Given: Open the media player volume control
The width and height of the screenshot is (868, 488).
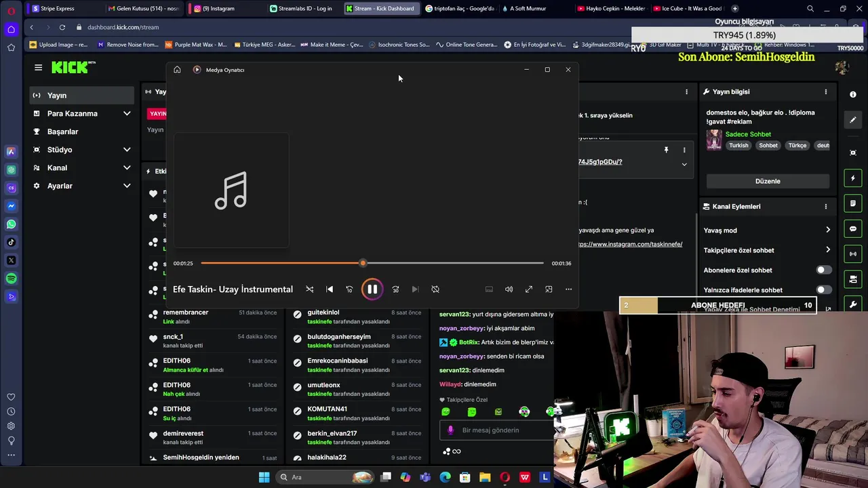Looking at the screenshot, I should 509,289.
